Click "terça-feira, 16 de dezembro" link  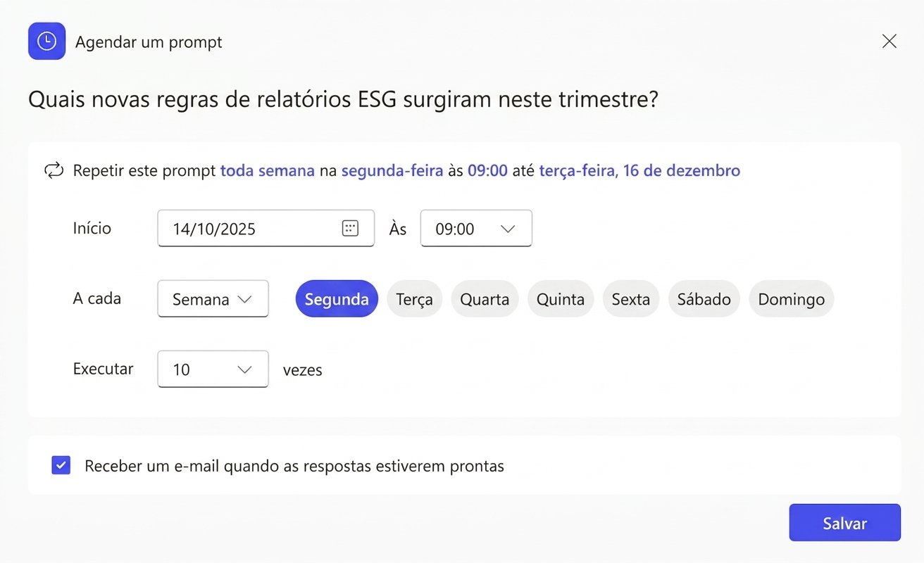639,171
